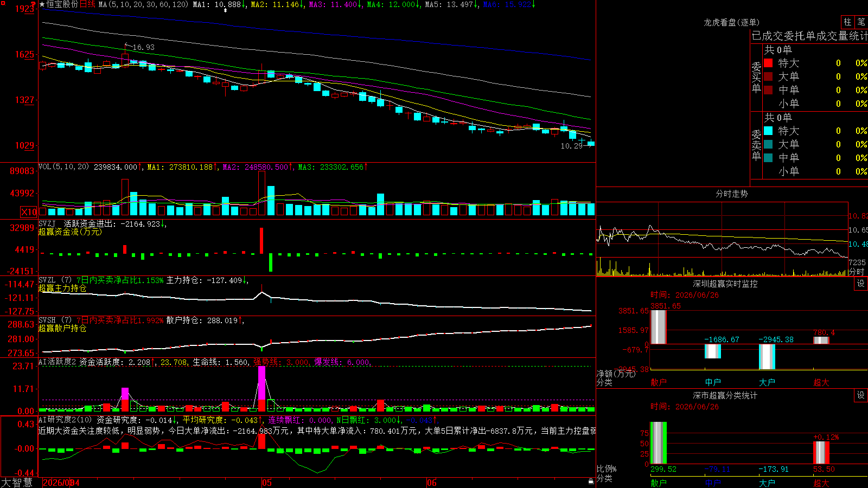
Task: Switch 龙虎看盘 panel to 笔 view
Action: (x=861, y=22)
